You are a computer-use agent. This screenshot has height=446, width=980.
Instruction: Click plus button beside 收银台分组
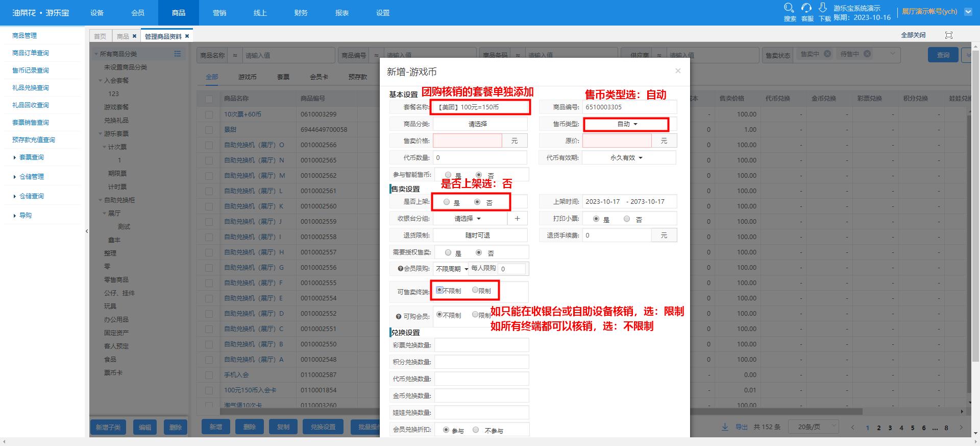pyautogui.click(x=517, y=218)
